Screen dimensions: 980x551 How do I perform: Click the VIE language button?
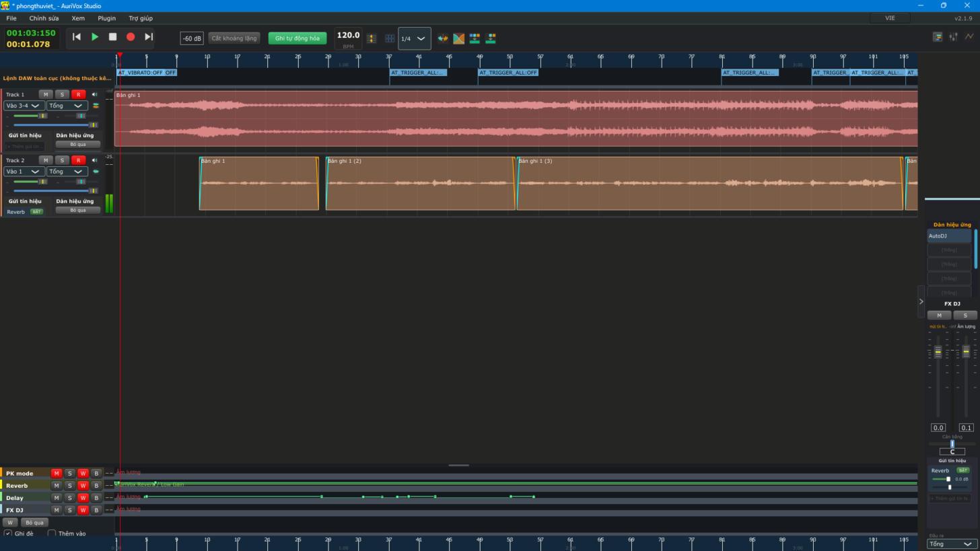pyautogui.click(x=890, y=18)
